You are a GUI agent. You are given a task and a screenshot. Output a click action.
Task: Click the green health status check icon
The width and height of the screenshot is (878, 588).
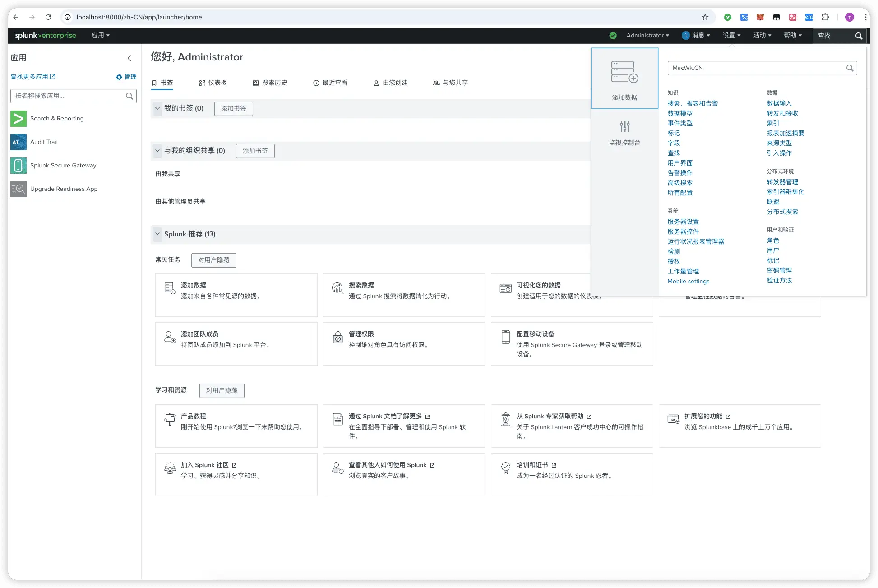tap(613, 36)
